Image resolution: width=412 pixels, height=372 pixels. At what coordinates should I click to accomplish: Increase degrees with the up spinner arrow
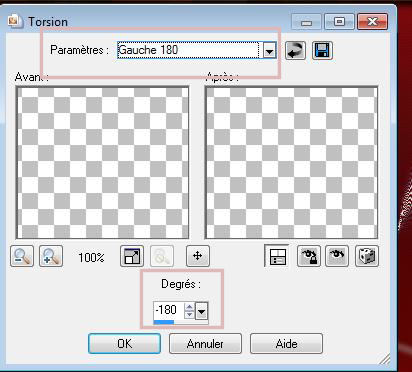click(189, 307)
